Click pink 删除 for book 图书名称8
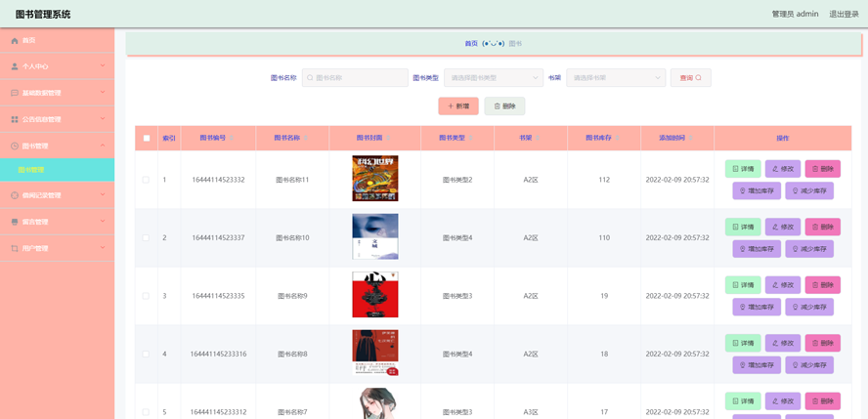 [823, 343]
